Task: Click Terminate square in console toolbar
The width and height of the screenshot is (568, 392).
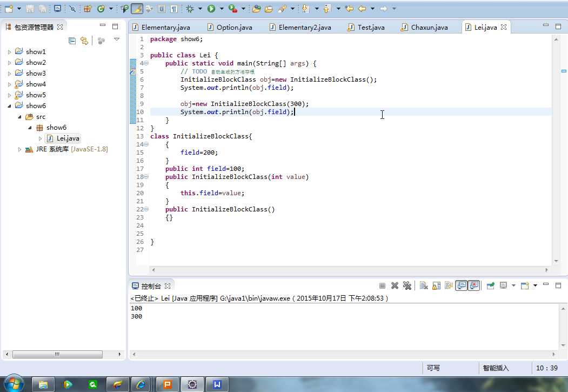Action: [382, 286]
